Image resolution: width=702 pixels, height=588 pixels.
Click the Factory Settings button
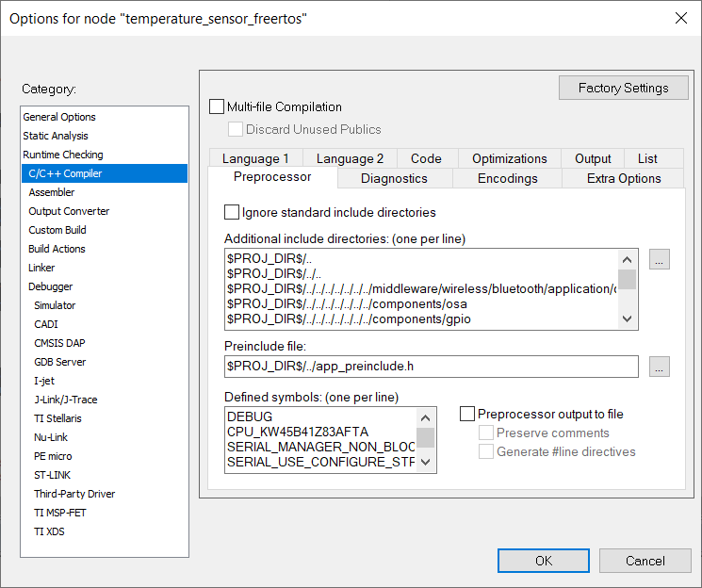[x=623, y=88]
